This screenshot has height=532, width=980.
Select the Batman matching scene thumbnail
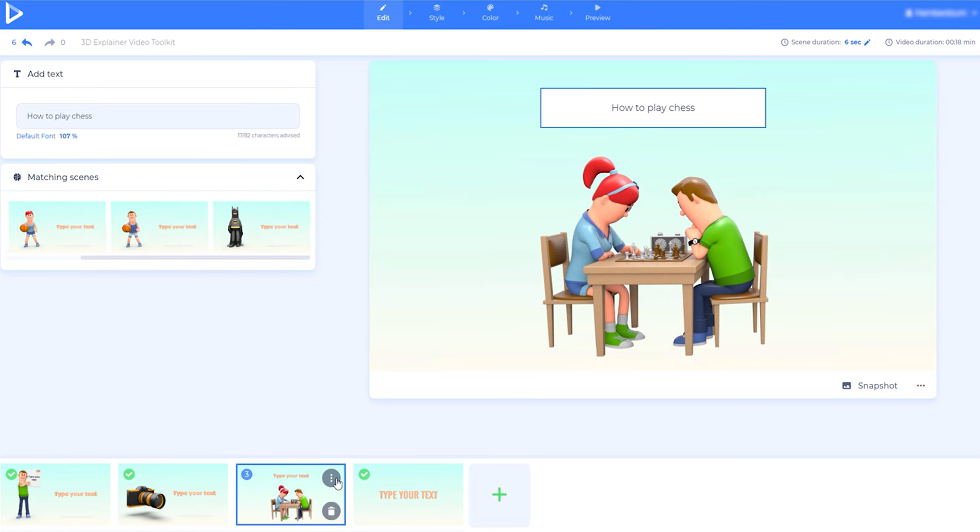pos(261,227)
